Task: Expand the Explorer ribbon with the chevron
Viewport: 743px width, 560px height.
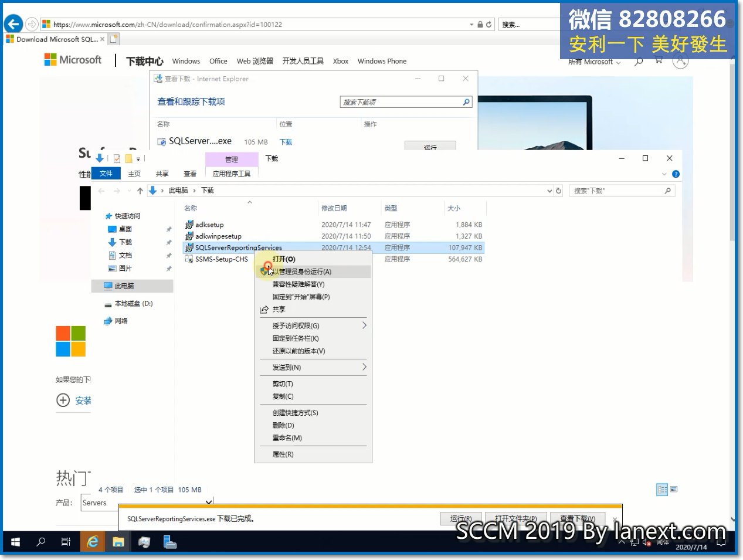Action: [664, 174]
